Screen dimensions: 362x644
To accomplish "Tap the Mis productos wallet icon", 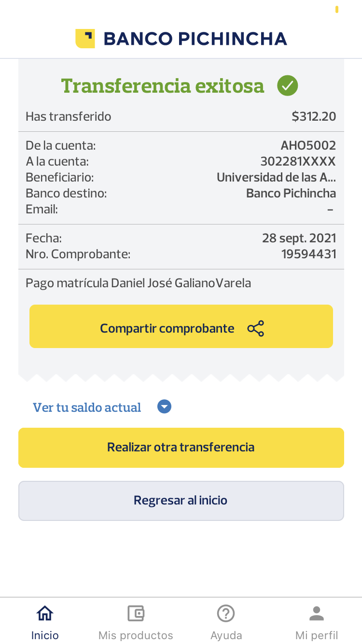I will [136, 613].
